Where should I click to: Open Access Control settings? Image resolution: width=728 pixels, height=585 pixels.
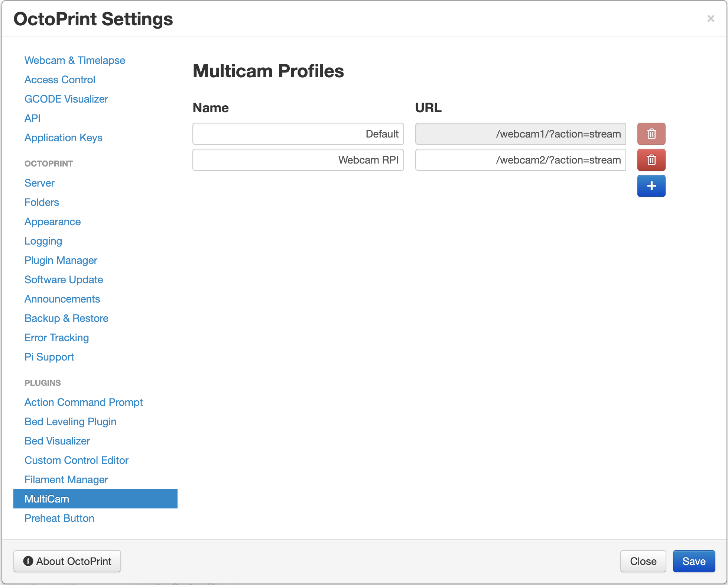[x=60, y=80]
